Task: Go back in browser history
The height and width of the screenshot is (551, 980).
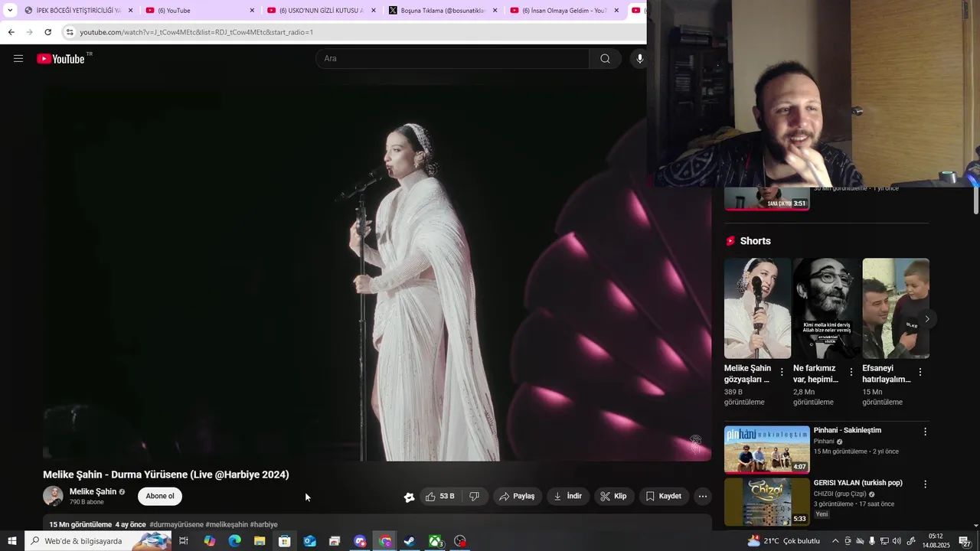Action: tap(11, 32)
